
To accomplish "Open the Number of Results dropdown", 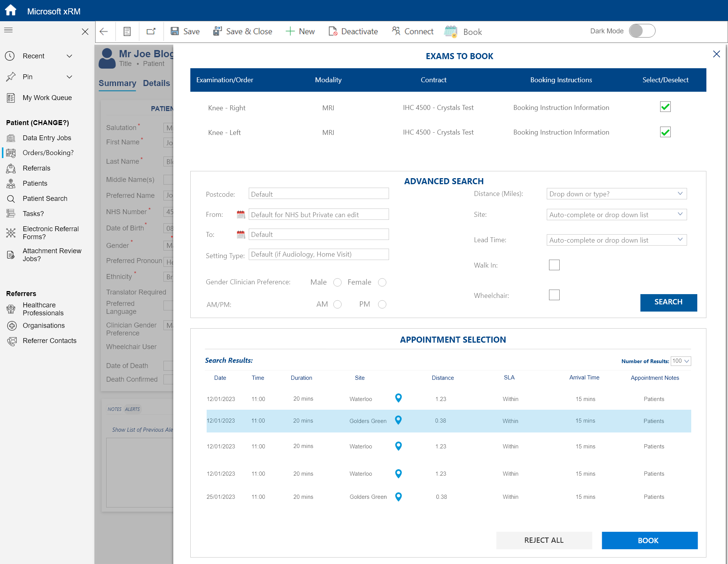I will coord(681,361).
